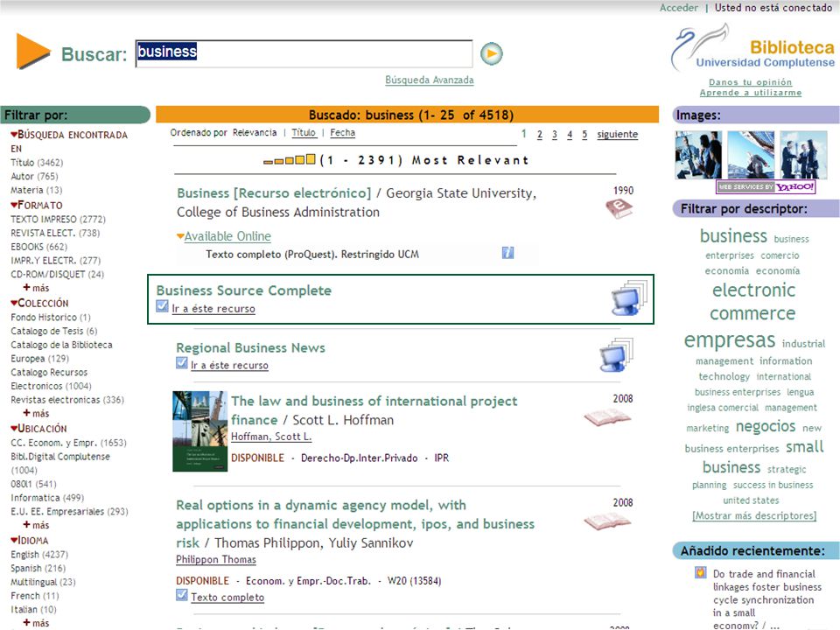Collapse the Colección filter section
The width and height of the screenshot is (840, 630).
(14, 303)
